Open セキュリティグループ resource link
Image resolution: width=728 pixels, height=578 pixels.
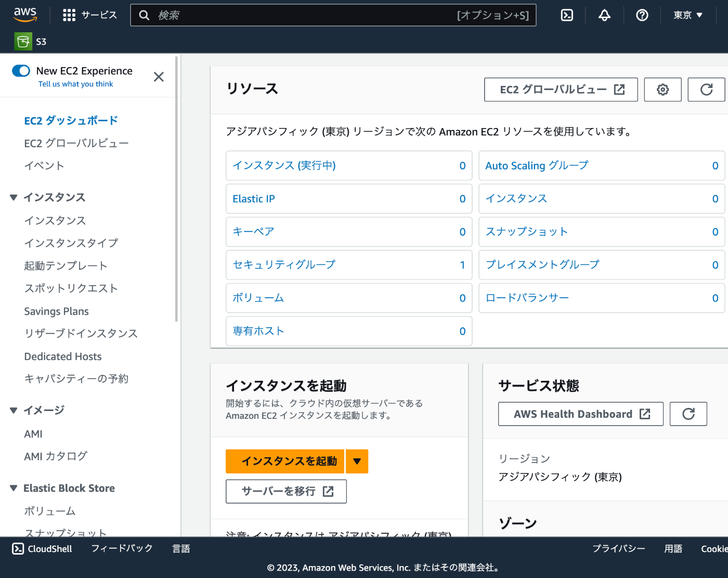(284, 265)
